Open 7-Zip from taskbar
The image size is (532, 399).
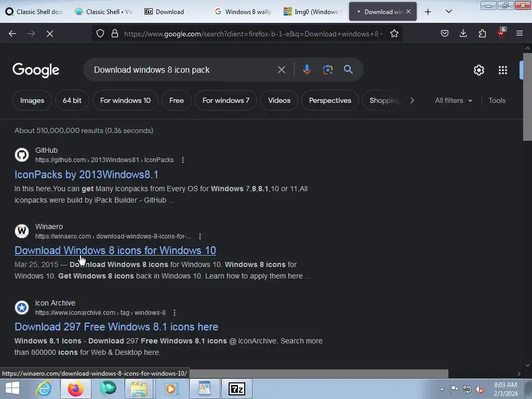[237, 389]
